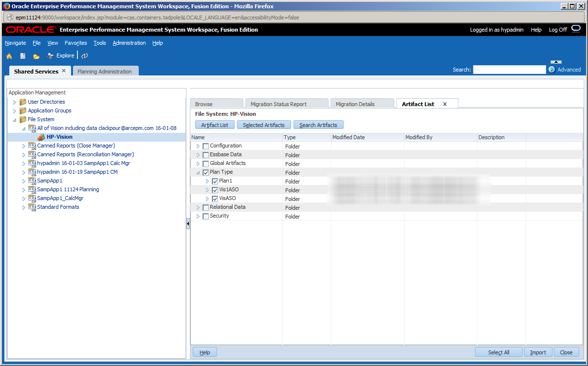588x366 pixels.
Task: Select 'hypadmin 16-01-03 SampApp1 Calc Mgr' item
Action: [x=84, y=164]
